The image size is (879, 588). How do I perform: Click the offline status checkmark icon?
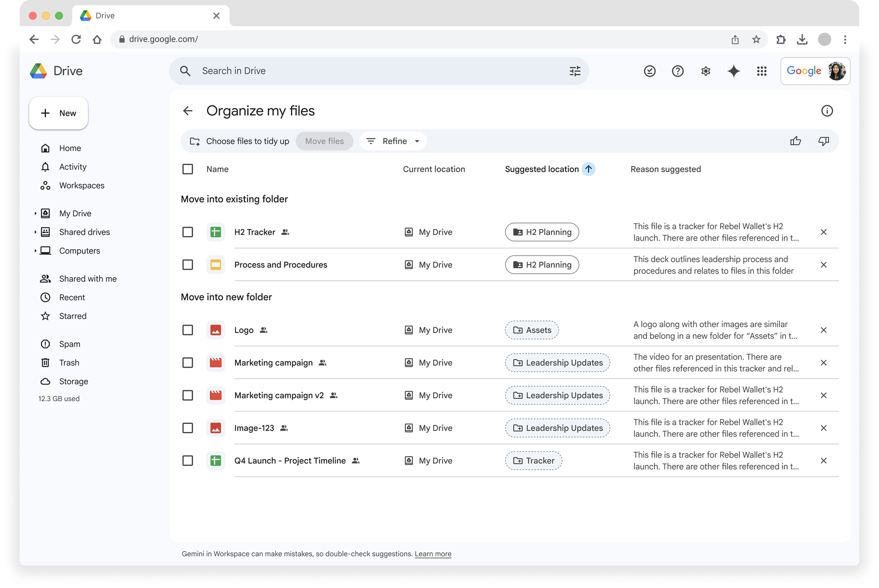pos(650,71)
